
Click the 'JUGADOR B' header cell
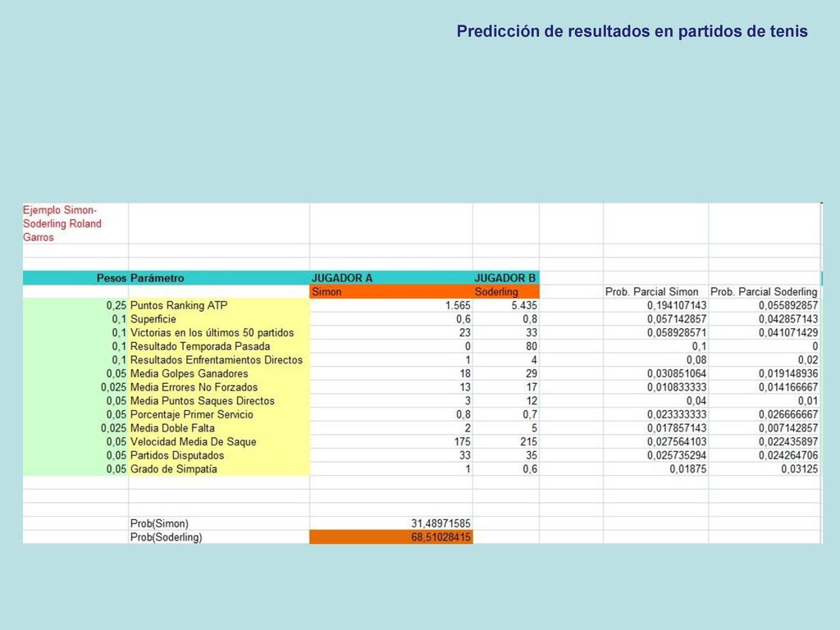[x=505, y=278]
